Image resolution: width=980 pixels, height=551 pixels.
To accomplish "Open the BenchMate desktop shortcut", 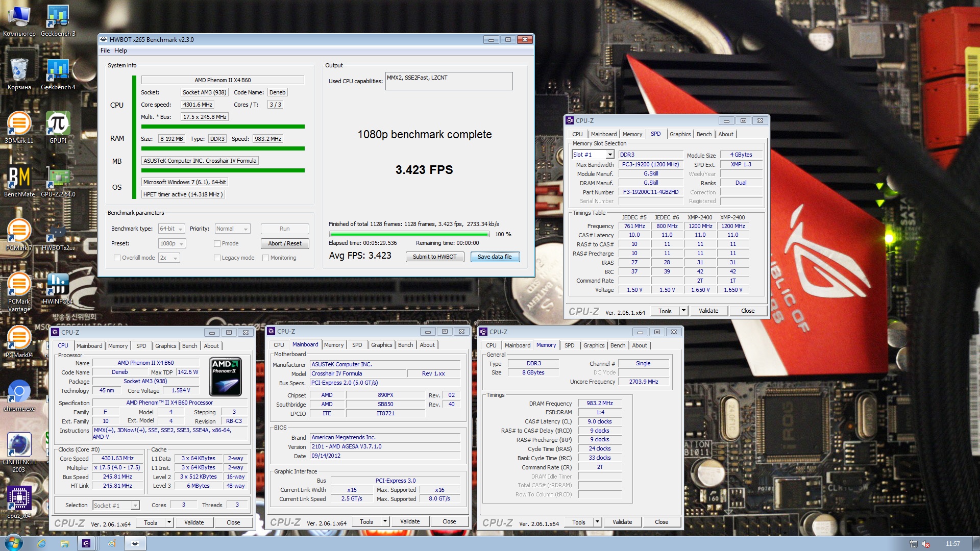I will [19, 182].
